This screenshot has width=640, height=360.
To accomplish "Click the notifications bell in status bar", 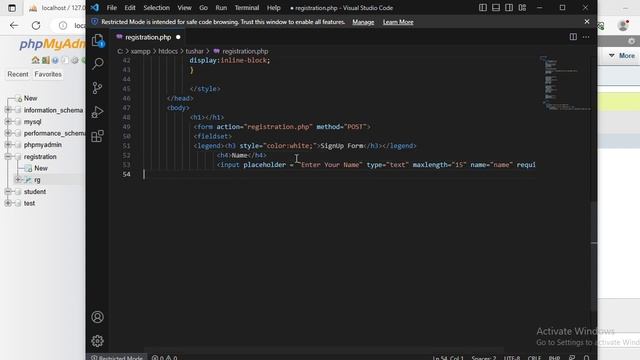I will [x=586, y=358].
